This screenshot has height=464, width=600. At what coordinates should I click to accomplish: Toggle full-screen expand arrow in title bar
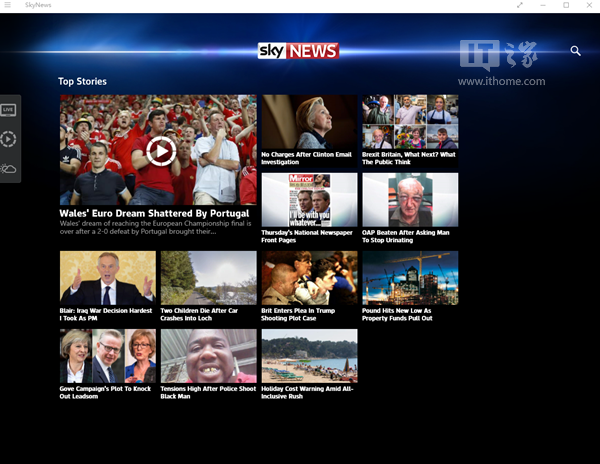520,5
